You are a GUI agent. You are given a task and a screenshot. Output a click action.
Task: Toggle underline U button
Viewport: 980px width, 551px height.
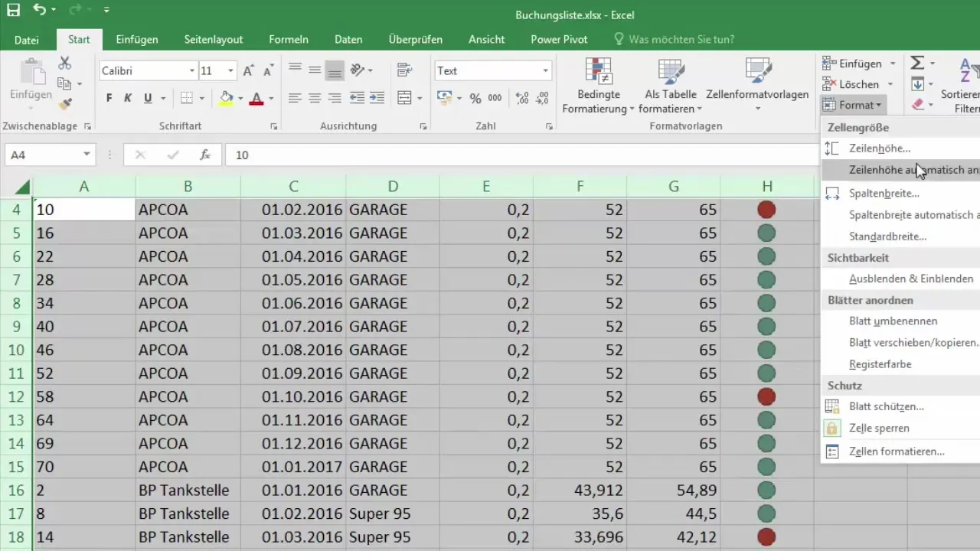pos(148,98)
